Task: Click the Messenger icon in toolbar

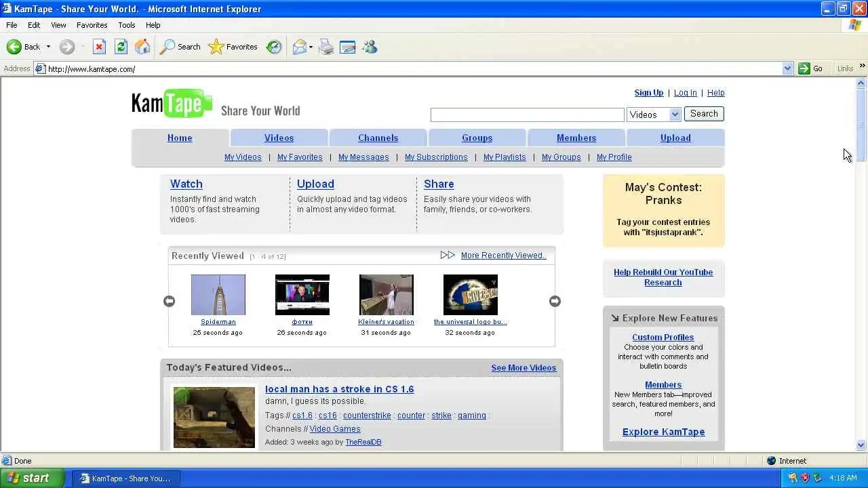Action: 370,47
